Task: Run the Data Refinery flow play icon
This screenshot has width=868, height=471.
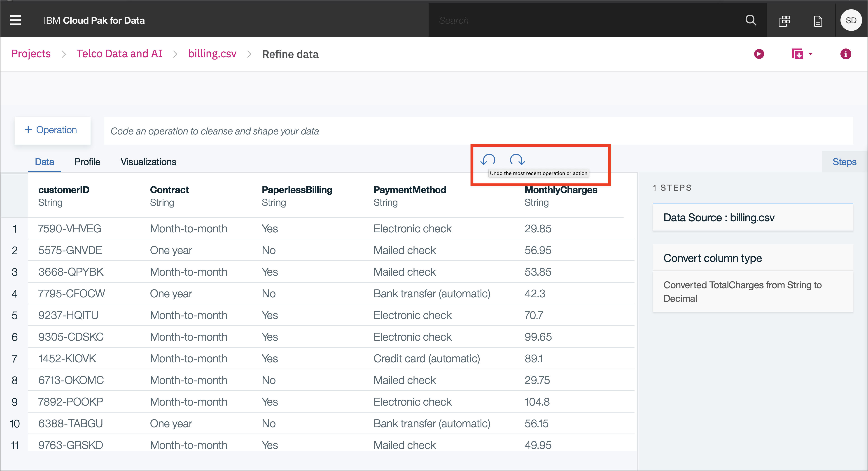Action: coord(759,54)
